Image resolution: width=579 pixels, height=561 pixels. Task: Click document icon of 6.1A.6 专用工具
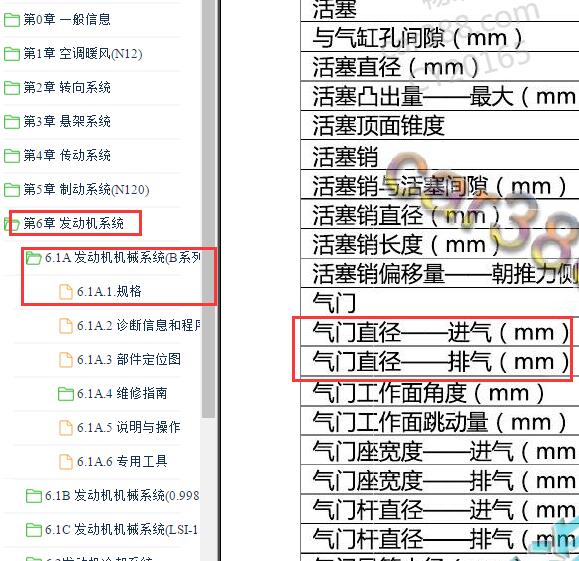66,461
